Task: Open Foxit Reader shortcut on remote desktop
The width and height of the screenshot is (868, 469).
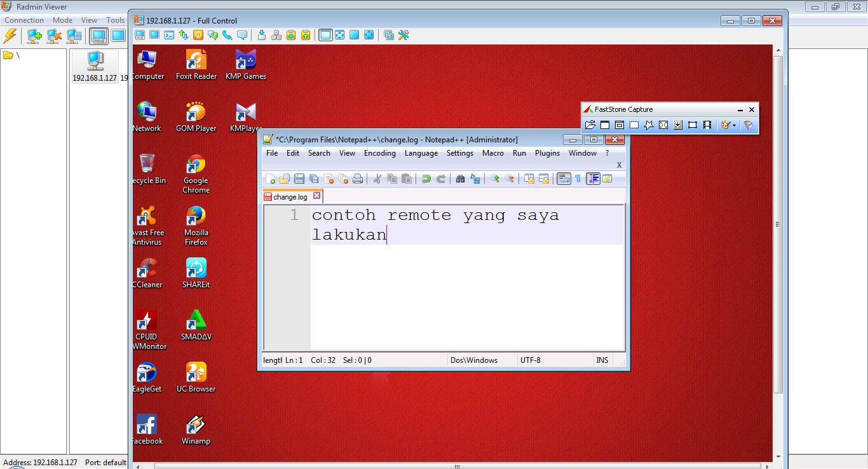Action: coord(196,65)
